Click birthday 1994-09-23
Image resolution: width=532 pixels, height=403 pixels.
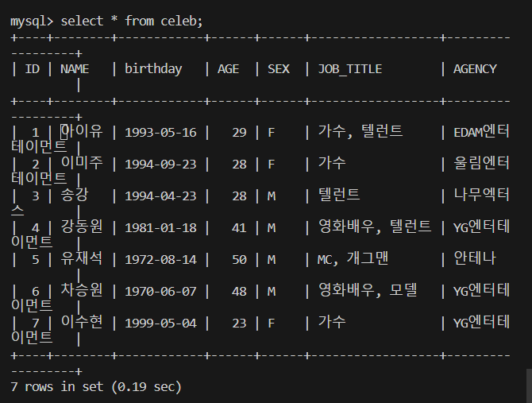[160, 165]
